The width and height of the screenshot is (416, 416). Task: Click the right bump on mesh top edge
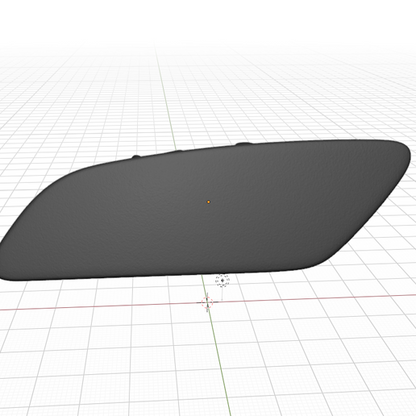pos(244,144)
